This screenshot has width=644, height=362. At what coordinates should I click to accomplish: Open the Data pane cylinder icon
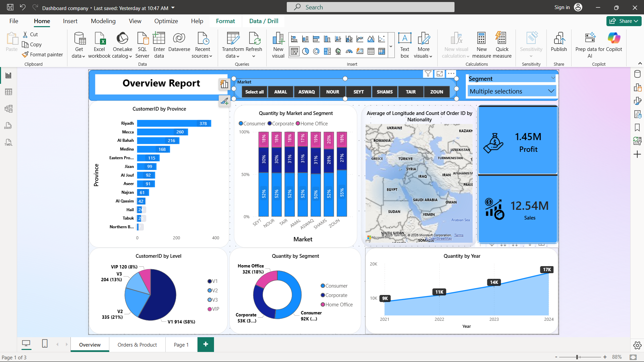(x=637, y=74)
